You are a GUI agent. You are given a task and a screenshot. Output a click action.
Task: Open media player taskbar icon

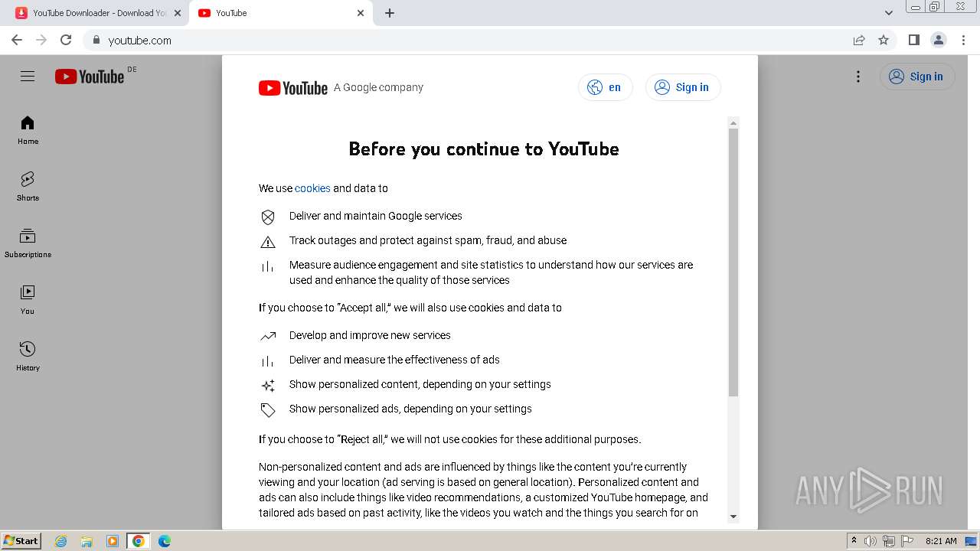pyautogui.click(x=113, y=541)
